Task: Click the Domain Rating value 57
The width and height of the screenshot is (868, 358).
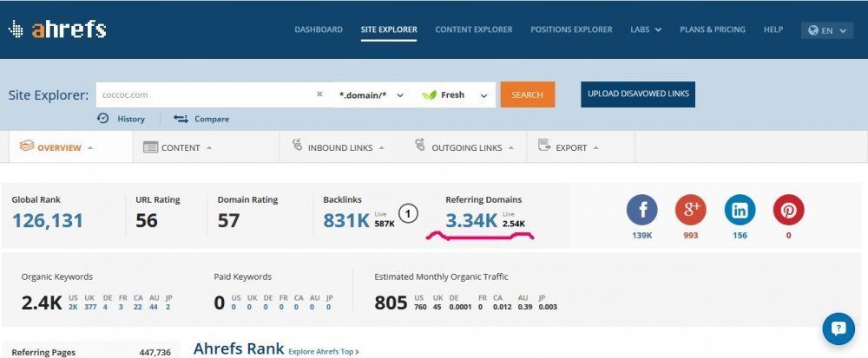Action: pos(228,220)
